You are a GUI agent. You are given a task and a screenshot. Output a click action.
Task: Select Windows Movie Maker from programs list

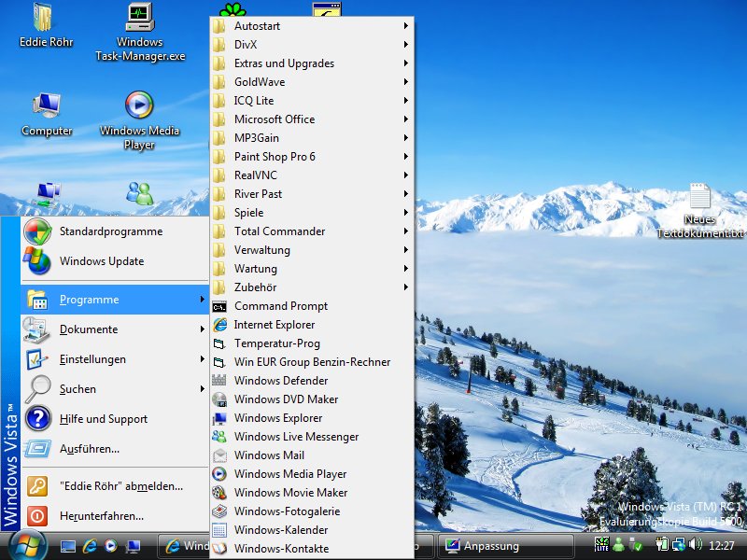pos(290,493)
